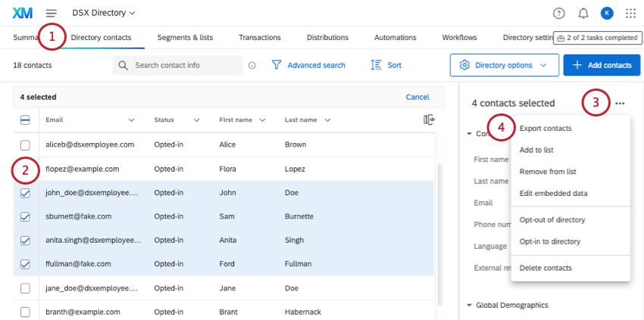Click the Cancel selection link

tap(417, 97)
